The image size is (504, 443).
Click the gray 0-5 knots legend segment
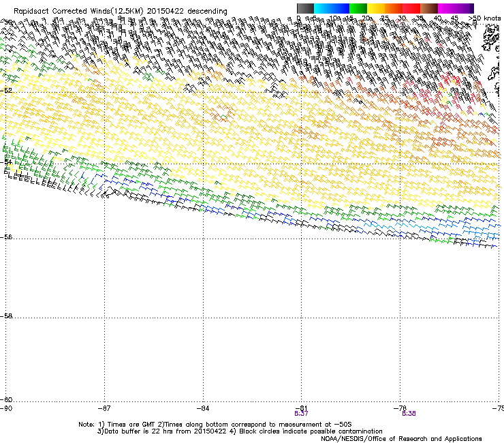305,8
